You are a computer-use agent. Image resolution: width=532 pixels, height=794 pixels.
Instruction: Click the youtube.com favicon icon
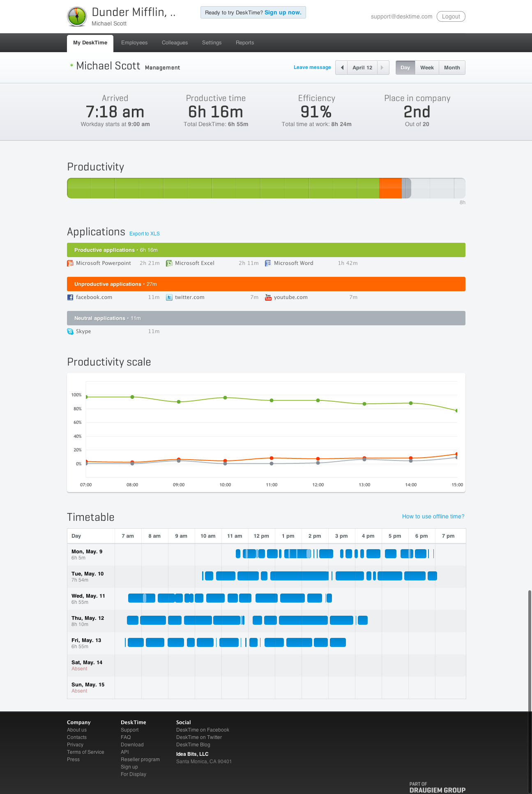(x=268, y=297)
